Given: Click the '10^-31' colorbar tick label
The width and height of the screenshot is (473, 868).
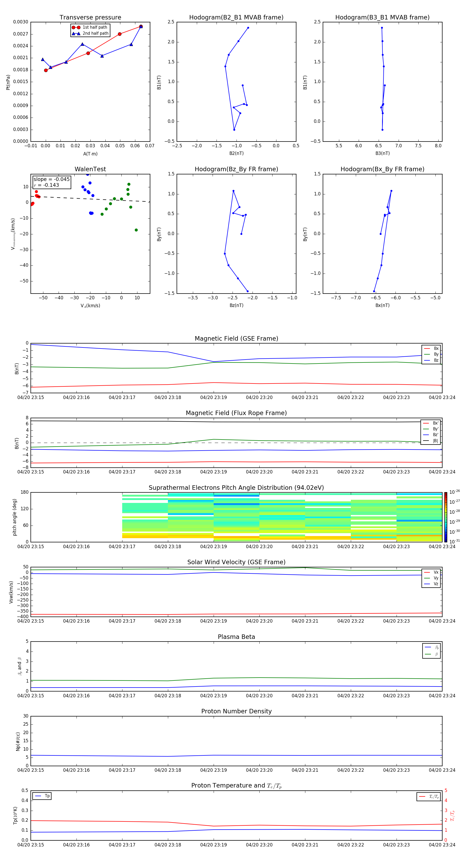Looking at the screenshot, I should click(455, 542).
